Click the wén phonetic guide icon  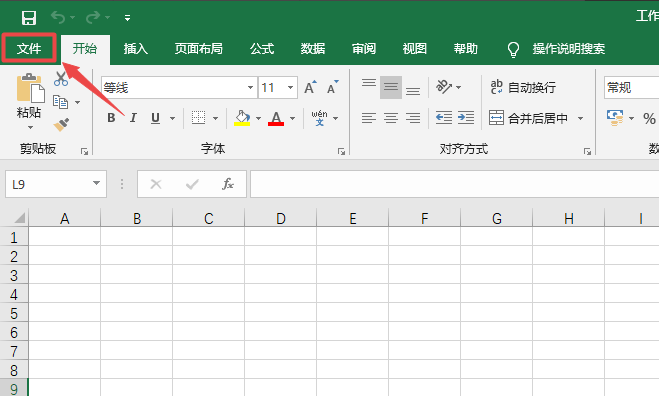[x=319, y=118]
